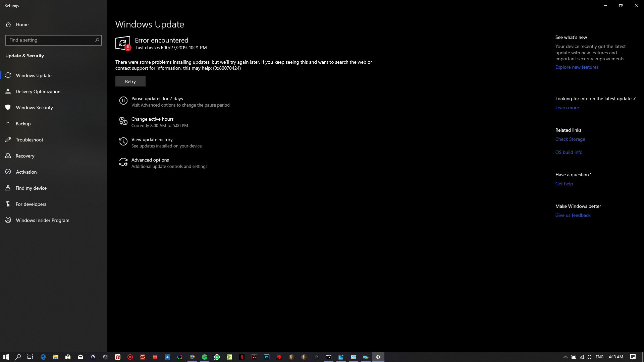The image size is (644, 362).
Task: Click the Learn more link
Action: coord(567,108)
